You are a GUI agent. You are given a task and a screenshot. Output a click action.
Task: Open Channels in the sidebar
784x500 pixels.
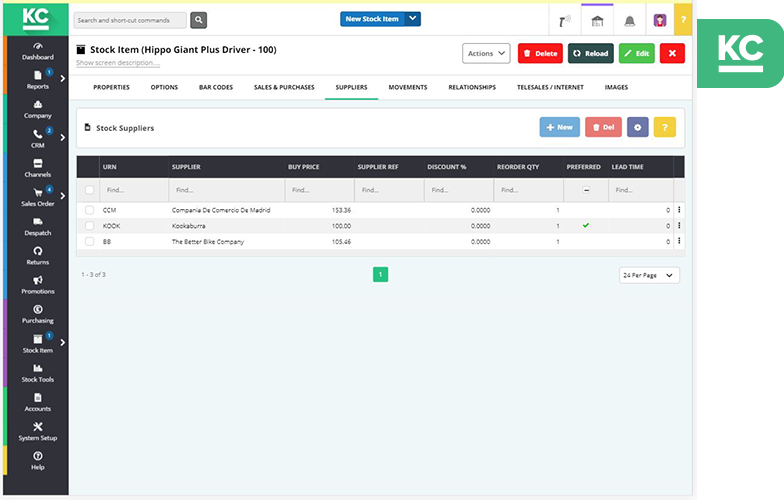[38, 168]
